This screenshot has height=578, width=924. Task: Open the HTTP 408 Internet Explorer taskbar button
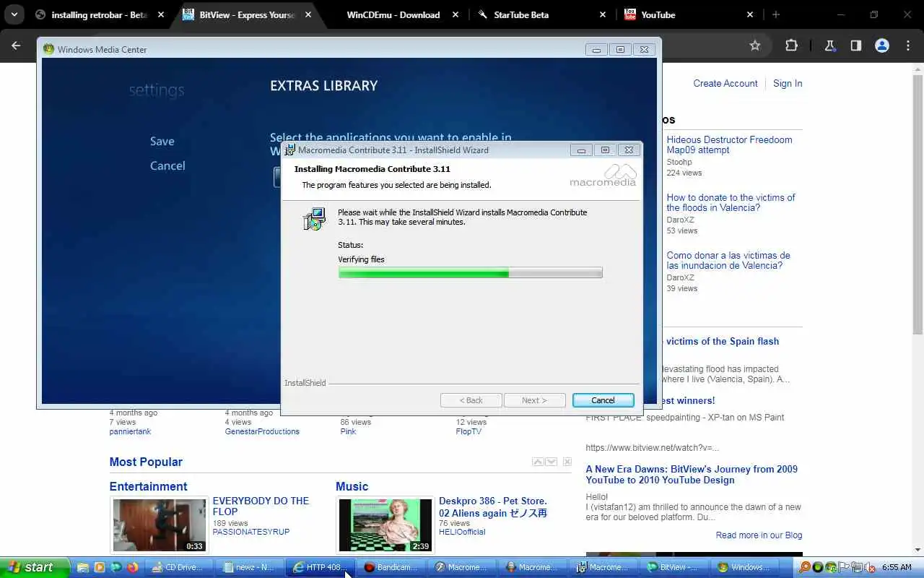point(321,567)
